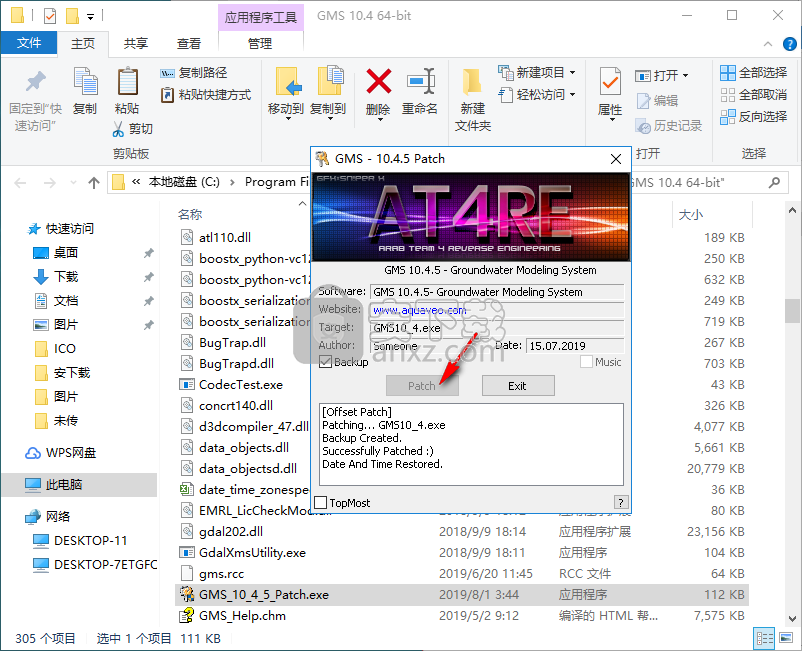Screen dimensions: 802x651
Task: Click the Properties (属性) icon
Action: point(610,82)
